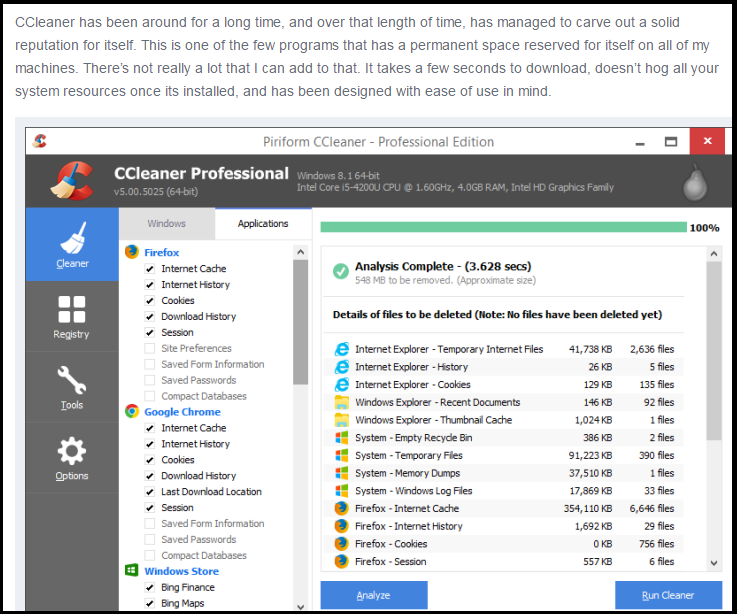This screenshot has width=737, height=614.
Task: Uncheck Firefox Cookies checkbox
Action: click(x=150, y=301)
